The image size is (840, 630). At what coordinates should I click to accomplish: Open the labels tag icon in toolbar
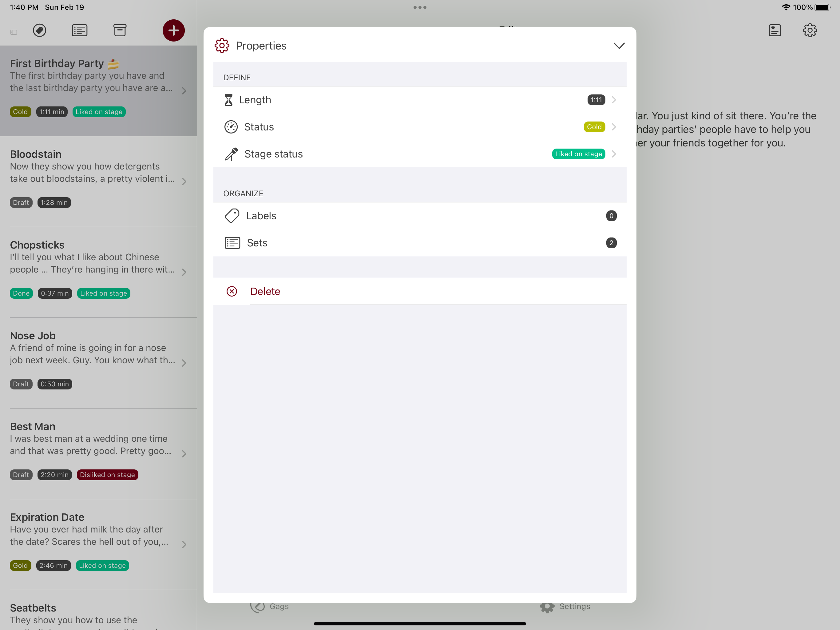pyautogui.click(x=39, y=30)
